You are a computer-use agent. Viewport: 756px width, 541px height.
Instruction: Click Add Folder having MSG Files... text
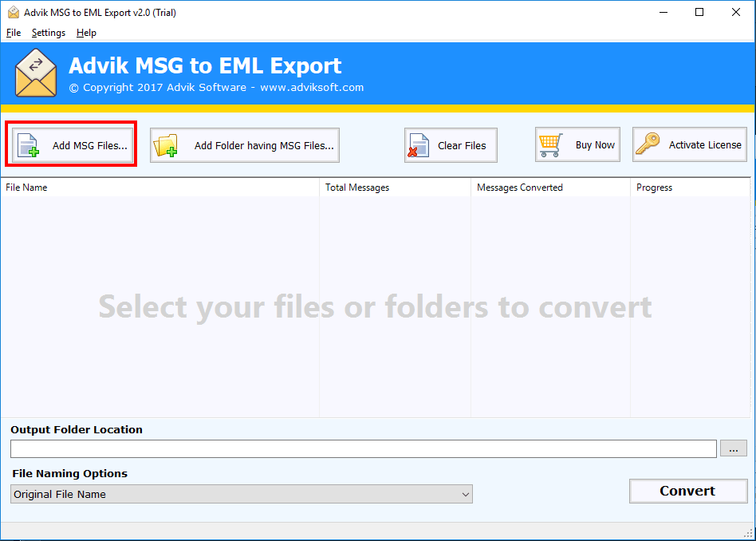(x=264, y=146)
